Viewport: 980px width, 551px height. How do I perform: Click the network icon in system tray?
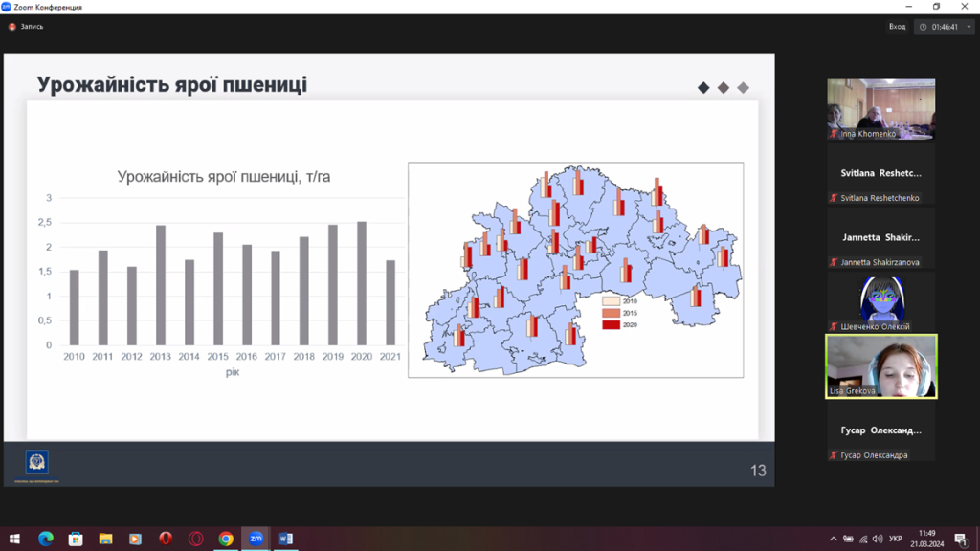click(x=863, y=540)
